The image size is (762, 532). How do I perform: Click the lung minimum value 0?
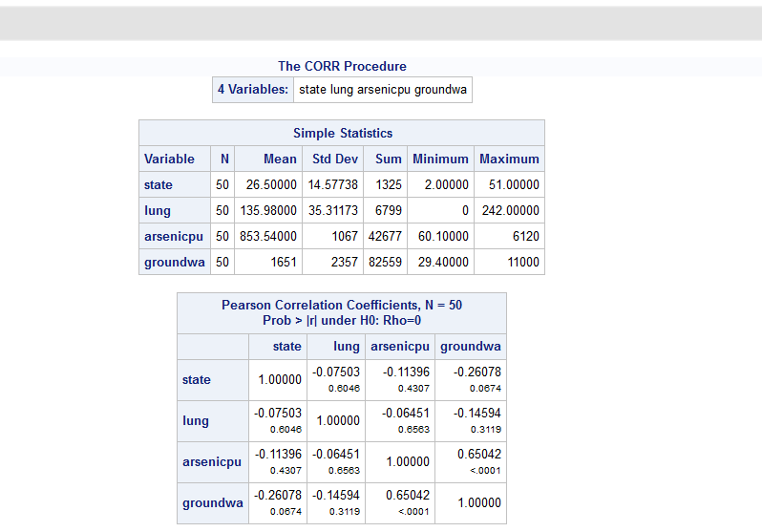point(466,210)
